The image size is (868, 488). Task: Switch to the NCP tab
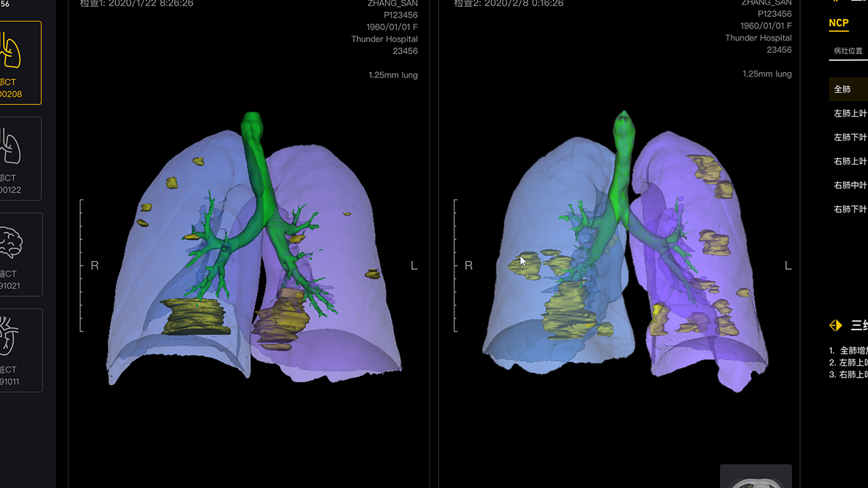[839, 23]
